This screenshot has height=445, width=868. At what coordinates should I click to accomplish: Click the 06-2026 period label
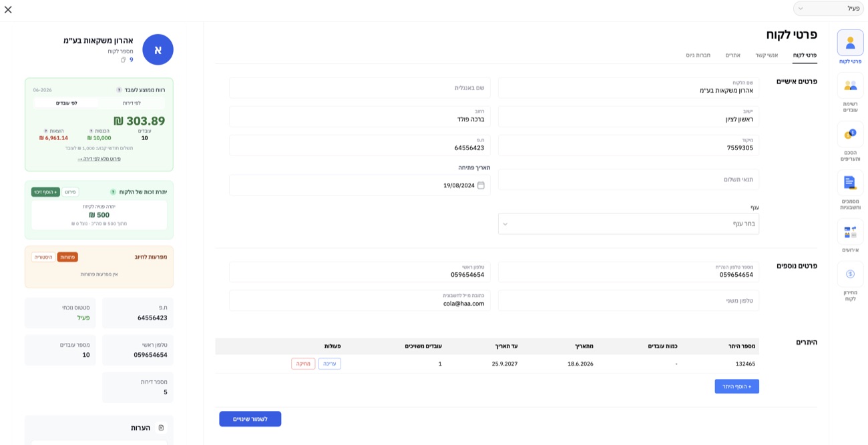42,90
